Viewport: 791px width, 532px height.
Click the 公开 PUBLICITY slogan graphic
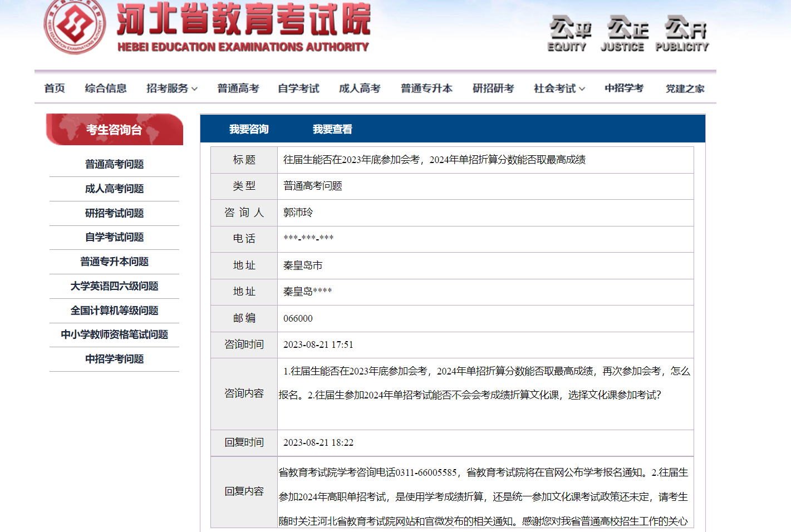(x=683, y=33)
